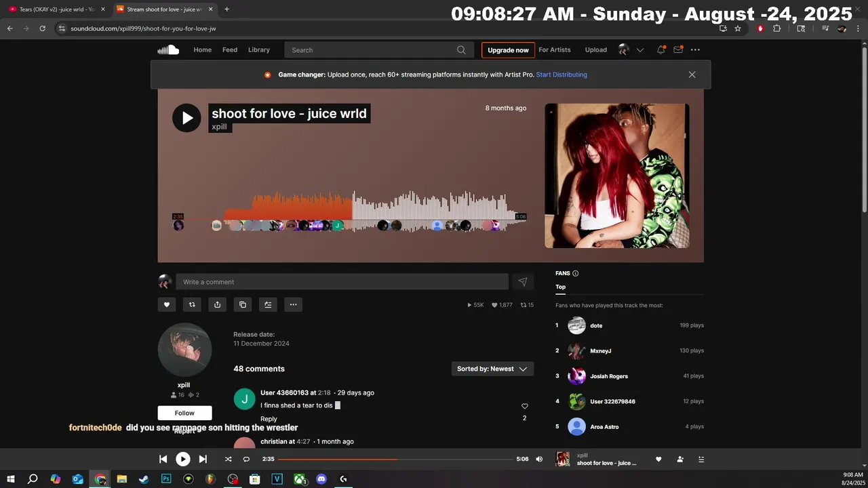Open Steam from the taskbar
This screenshot has height=488, width=868.
[144, 479]
